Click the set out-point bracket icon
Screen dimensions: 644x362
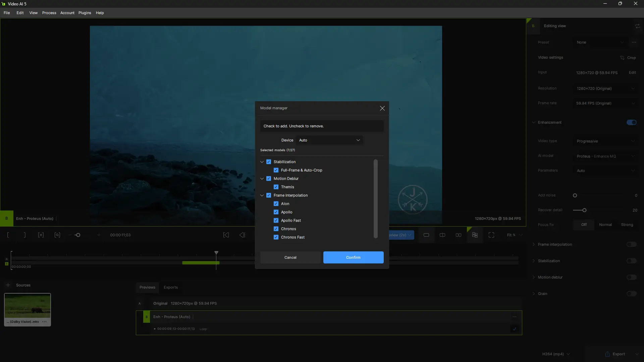tap(24, 235)
